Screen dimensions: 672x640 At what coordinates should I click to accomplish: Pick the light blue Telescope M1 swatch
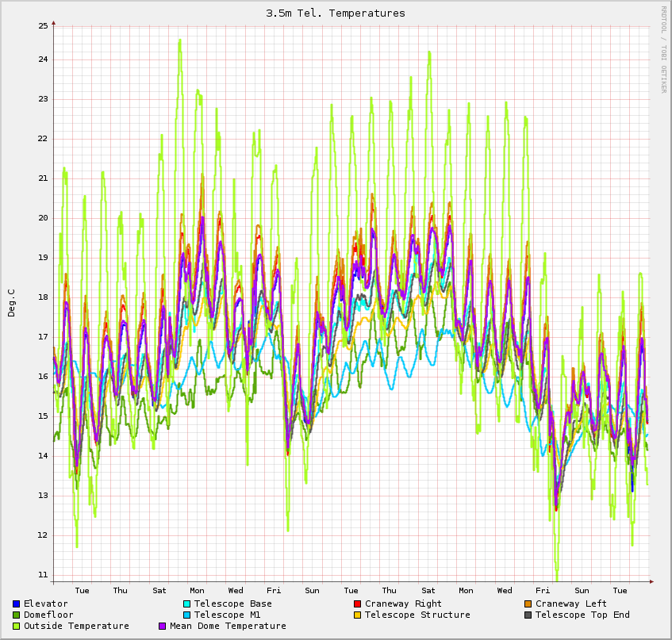187,615
